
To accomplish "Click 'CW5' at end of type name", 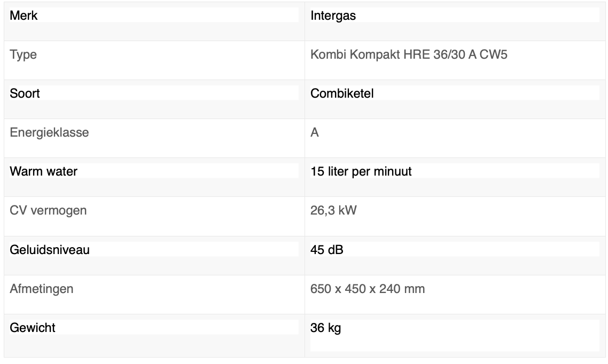I will 494,54.
